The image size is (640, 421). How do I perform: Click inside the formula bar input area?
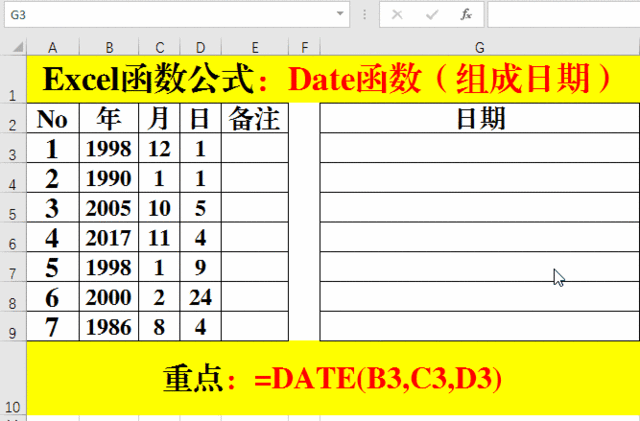click(x=562, y=15)
